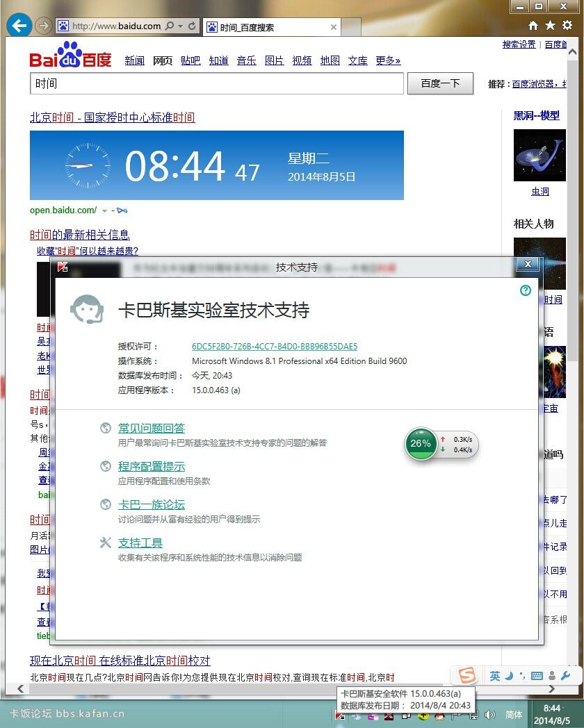Click the page's vertical scroll up arrow
Screen dimensions: 584x728
(x=573, y=52)
